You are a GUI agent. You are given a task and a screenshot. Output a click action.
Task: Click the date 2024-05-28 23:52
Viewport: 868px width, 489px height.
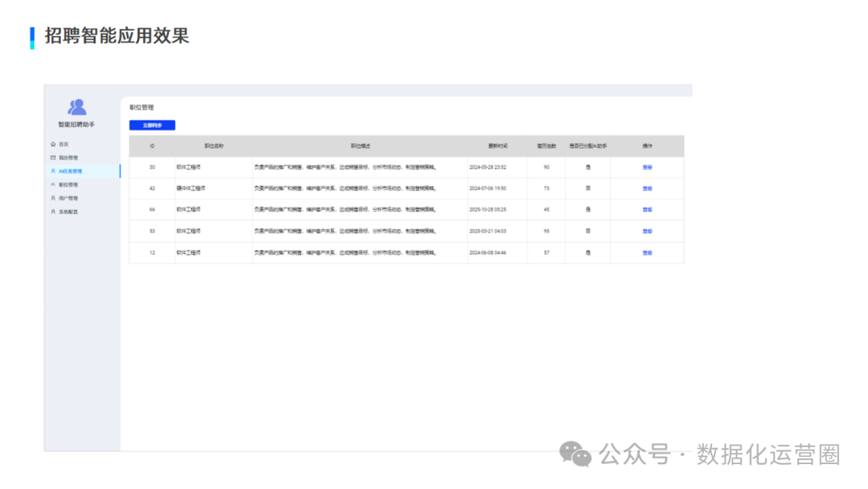click(x=488, y=167)
